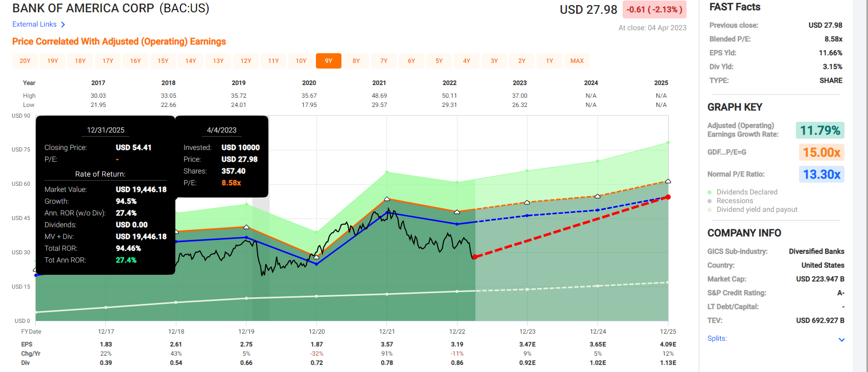The width and height of the screenshot is (868, 372).
Task: Switch to the 12Y range
Action: point(246,61)
